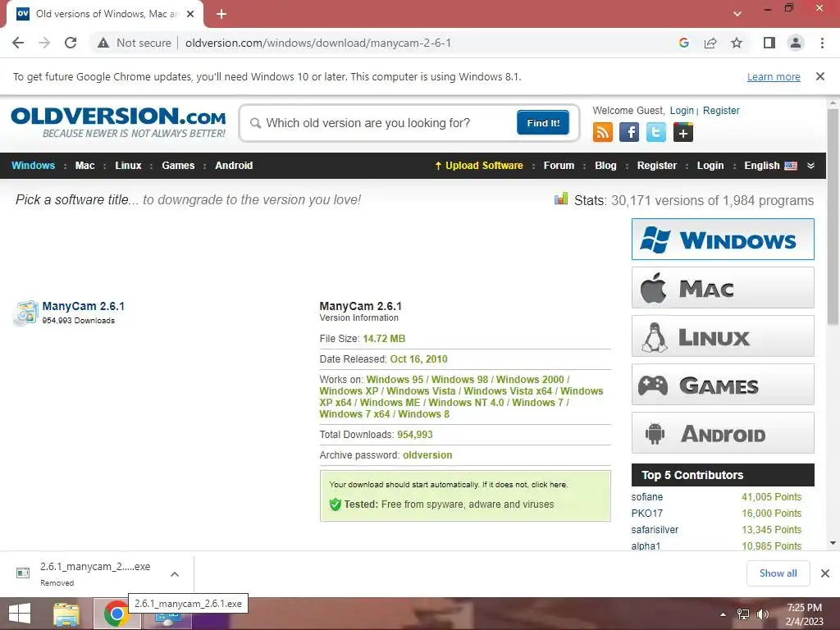Open File Explorer from the taskbar
840x630 pixels.
pyautogui.click(x=66, y=614)
